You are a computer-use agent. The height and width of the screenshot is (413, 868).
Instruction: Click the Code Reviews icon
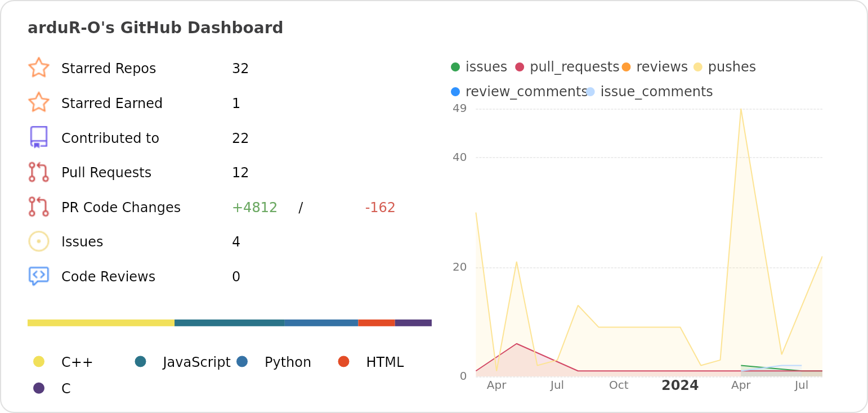click(39, 276)
